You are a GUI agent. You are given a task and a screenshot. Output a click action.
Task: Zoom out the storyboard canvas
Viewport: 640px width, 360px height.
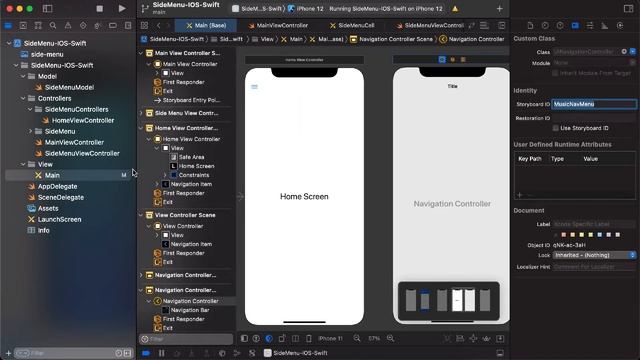coord(357,338)
